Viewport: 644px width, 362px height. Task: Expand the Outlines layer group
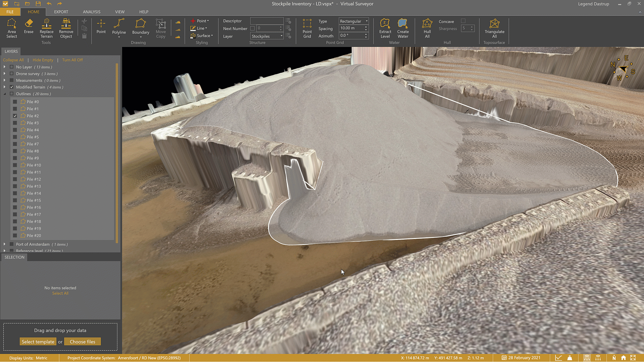(5, 94)
